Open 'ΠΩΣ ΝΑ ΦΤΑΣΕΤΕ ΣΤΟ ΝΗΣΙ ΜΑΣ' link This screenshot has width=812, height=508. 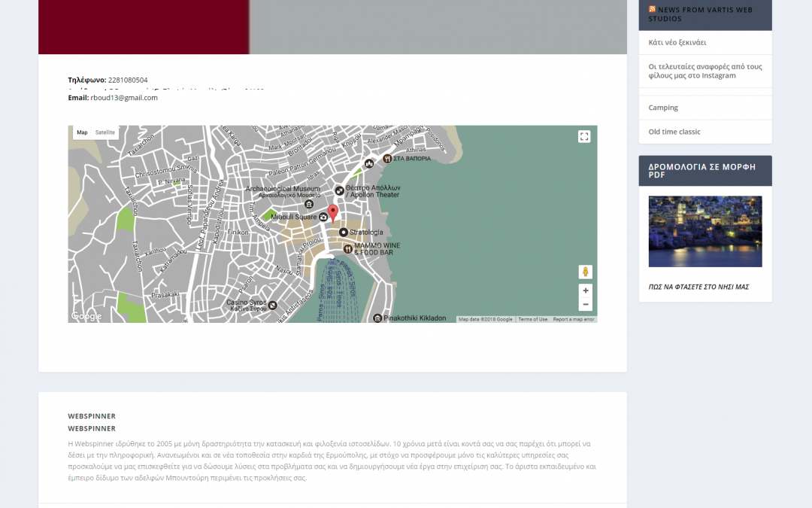698,287
